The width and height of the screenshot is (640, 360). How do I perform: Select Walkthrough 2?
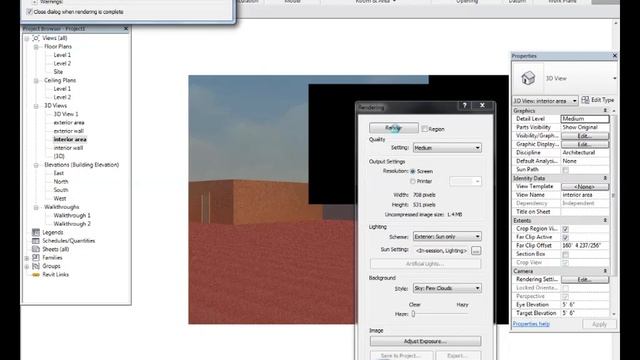click(72, 224)
